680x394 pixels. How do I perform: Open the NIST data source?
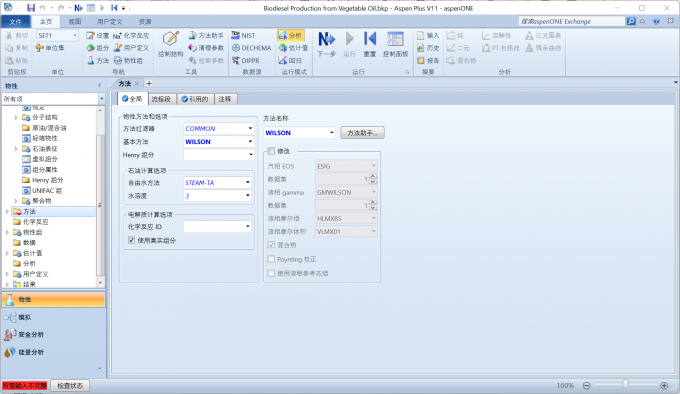(x=243, y=36)
